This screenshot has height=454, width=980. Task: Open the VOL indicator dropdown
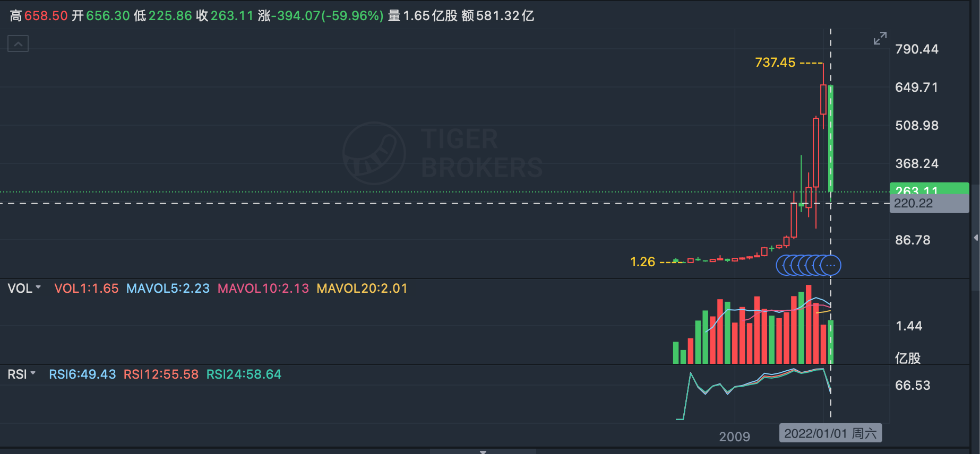point(24,289)
